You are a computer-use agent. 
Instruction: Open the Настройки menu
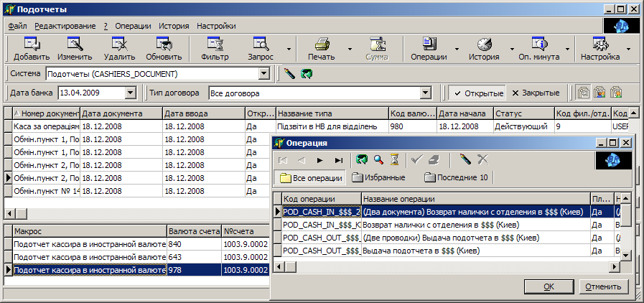[216, 26]
